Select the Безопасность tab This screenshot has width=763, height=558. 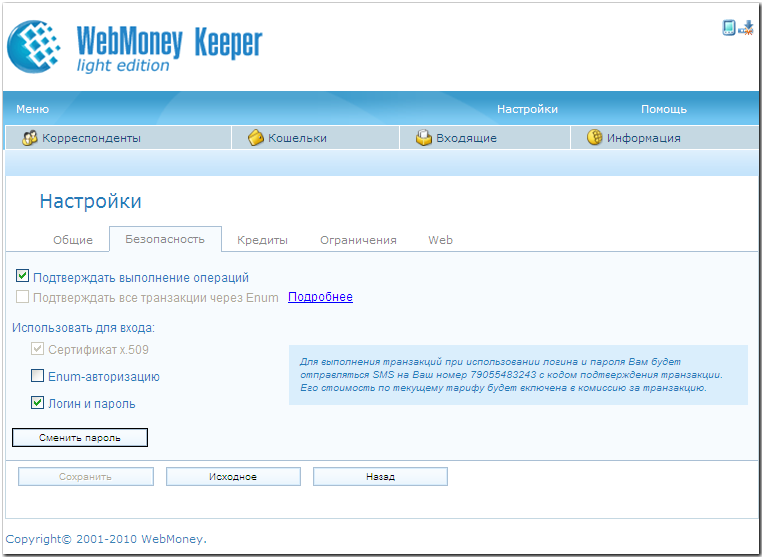pyautogui.click(x=165, y=239)
